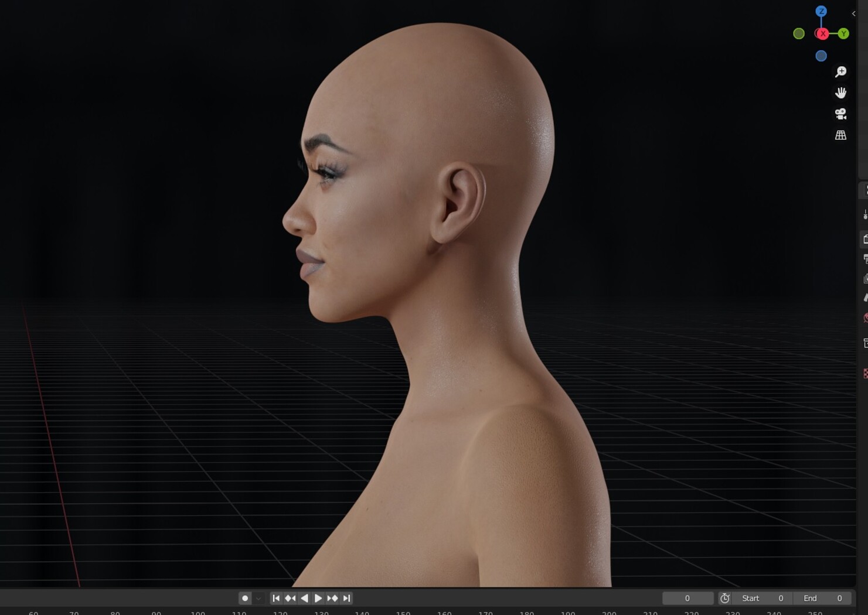The width and height of the screenshot is (868, 615).
Task: Snap view to the negative Y axis circle
Action: click(799, 33)
